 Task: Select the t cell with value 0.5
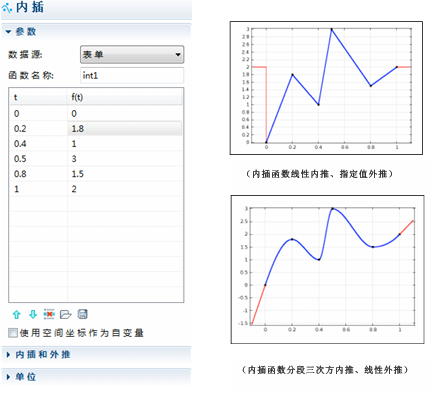coord(38,159)
